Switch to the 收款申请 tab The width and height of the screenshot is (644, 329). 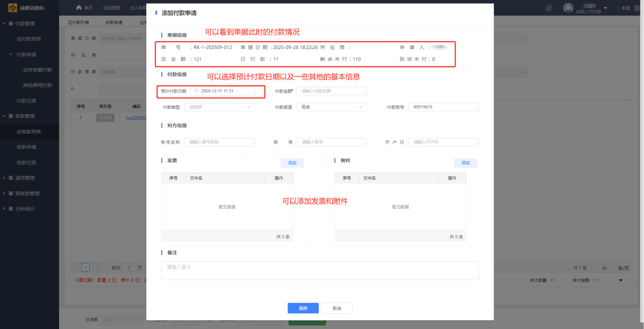click(114, 22)
